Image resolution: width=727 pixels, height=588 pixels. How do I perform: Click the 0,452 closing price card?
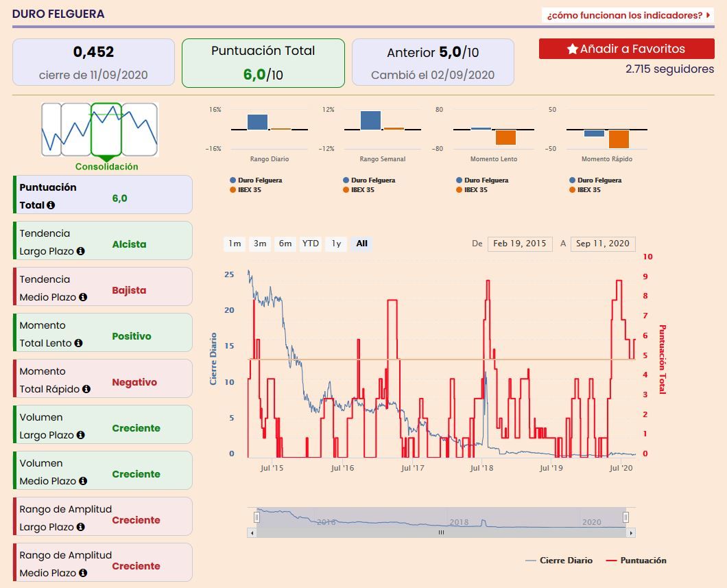93,62
